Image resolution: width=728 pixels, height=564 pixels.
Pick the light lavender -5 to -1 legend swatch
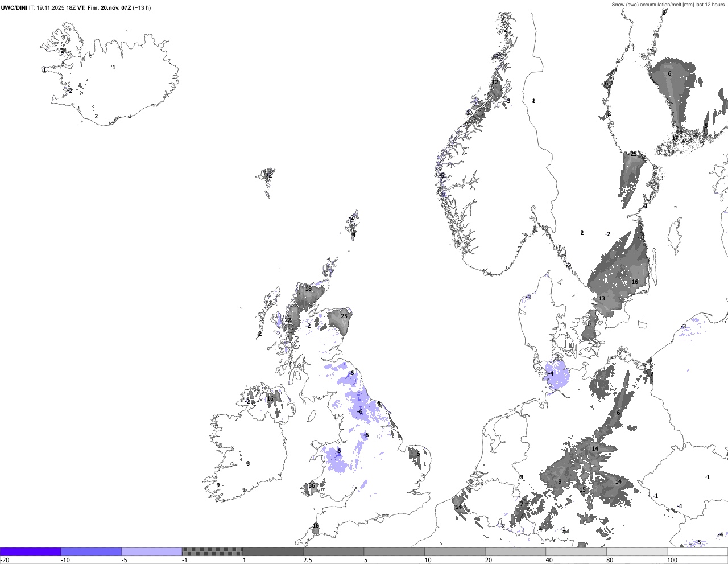point(152,551)
